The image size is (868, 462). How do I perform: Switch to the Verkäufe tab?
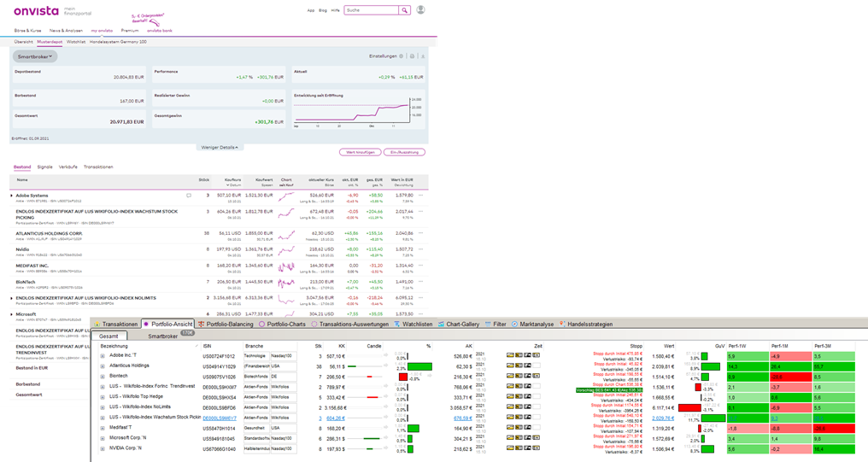click(68, 167)
